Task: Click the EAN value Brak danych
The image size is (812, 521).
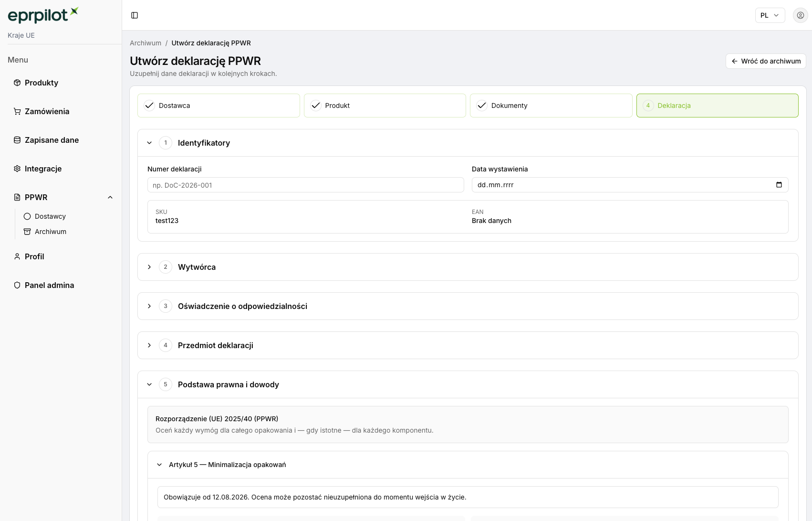Action: pos(491,221)
